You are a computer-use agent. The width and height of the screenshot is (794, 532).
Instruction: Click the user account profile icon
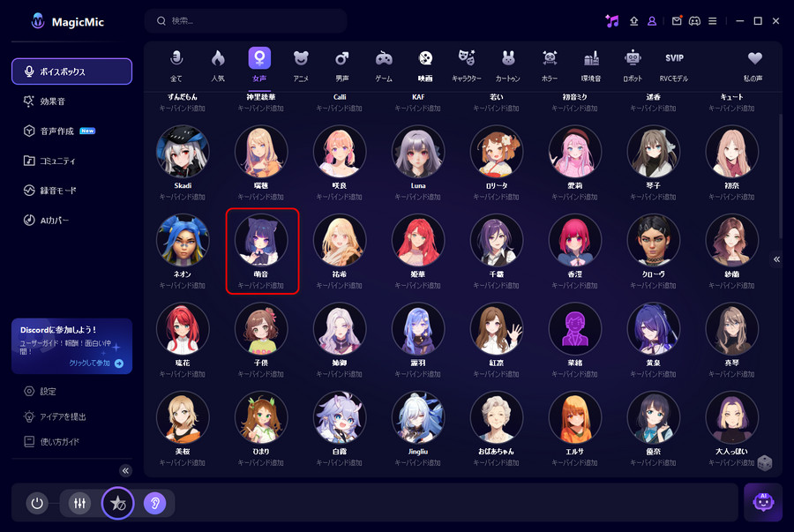tap(652, 21)
